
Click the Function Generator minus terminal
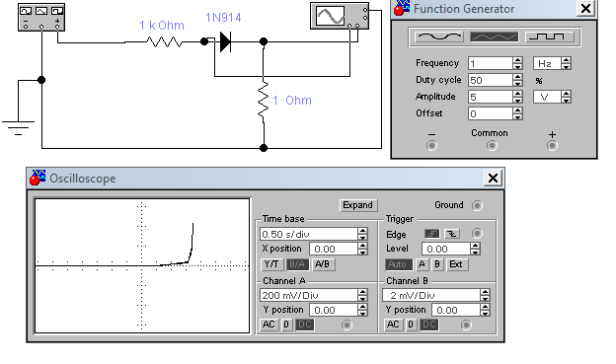click(431, 146)
